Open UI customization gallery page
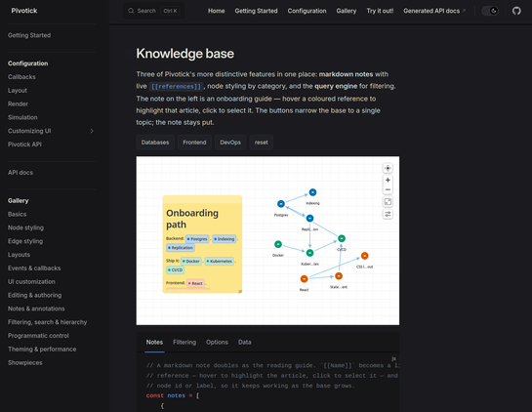The width and height of the screenshot is (532, 412). tap(31, 282)
